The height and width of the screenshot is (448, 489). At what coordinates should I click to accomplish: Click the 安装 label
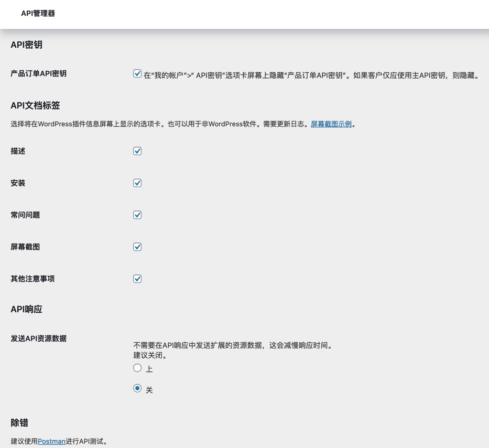[x=18, y=183]
